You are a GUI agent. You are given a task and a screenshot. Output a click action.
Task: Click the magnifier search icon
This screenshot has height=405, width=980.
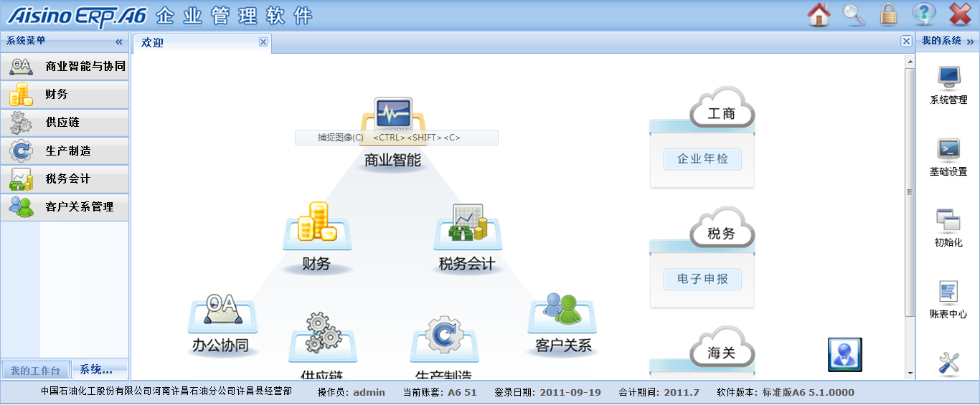(x=854, y=14)
